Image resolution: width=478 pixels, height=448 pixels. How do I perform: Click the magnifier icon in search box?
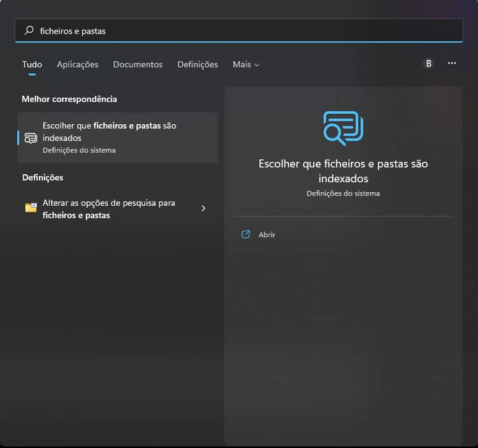(x=28, y=30)
